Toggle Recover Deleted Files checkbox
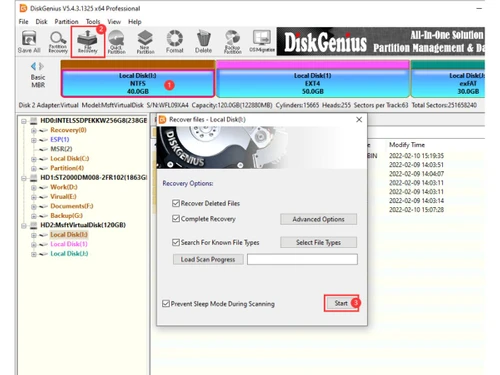 (x=176, y=203)
